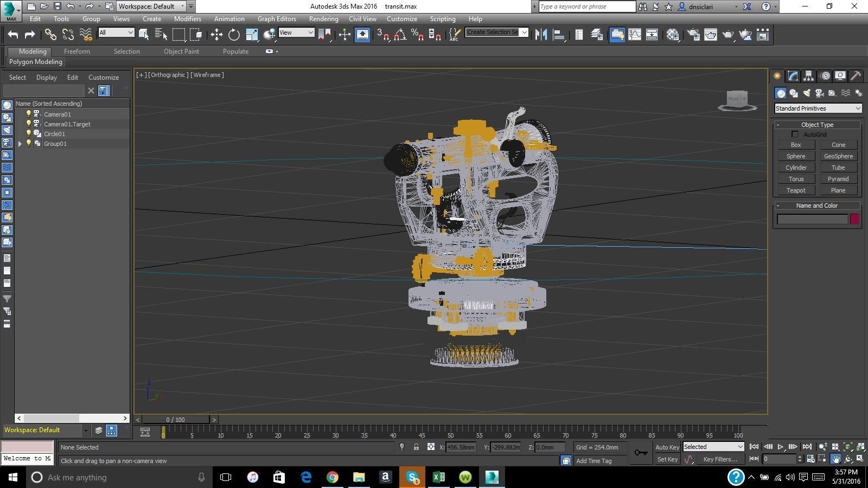The width and height of the screenshot is (868, 488).
Task: Open Schematic View from toolbar
Action: pos(652,35)
